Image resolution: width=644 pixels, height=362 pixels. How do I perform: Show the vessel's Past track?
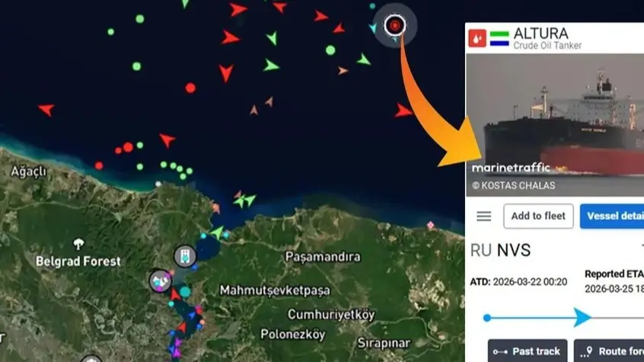click(528, 351)
